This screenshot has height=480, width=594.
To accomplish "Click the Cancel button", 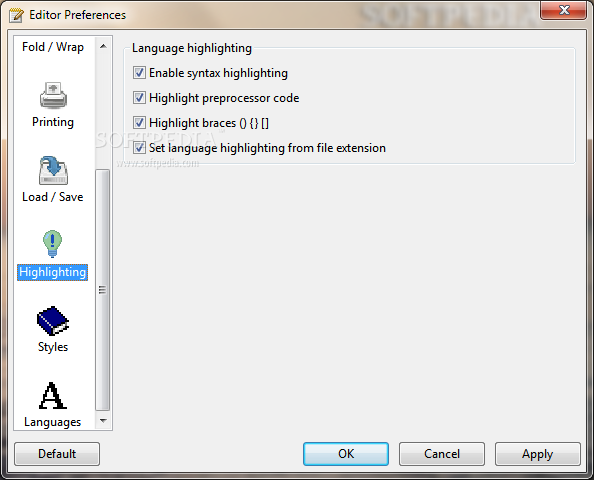I will 442,454.
